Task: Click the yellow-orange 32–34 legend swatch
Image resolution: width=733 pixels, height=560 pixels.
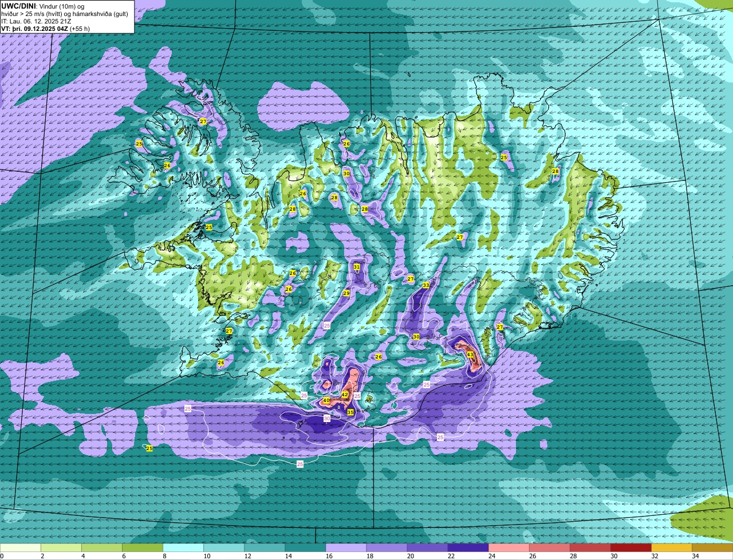Action: 672,547
